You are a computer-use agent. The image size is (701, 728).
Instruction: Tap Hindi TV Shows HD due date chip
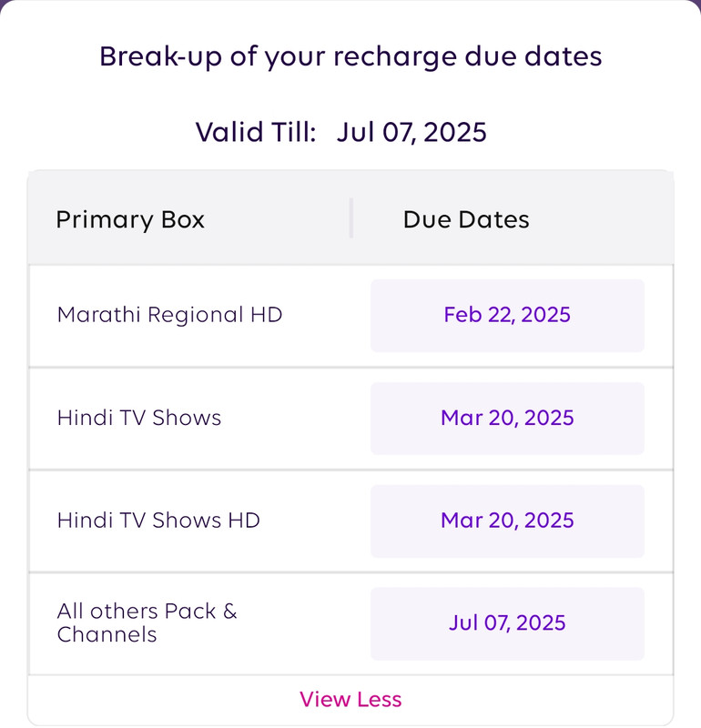tap(507, 521)
